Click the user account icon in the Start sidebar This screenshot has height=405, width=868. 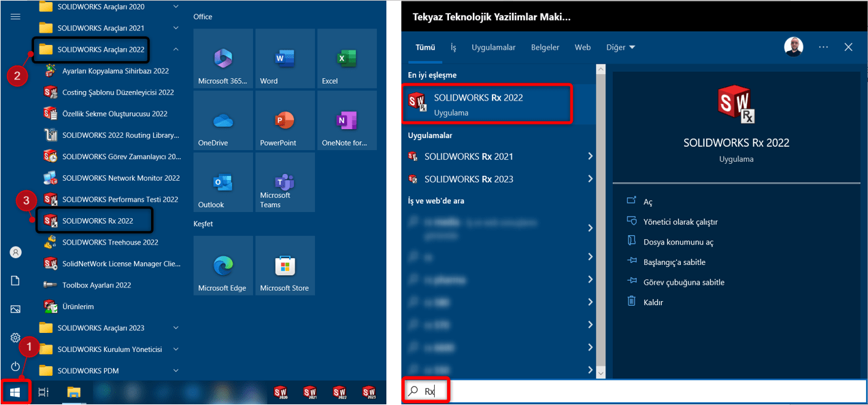click(16, 252)
